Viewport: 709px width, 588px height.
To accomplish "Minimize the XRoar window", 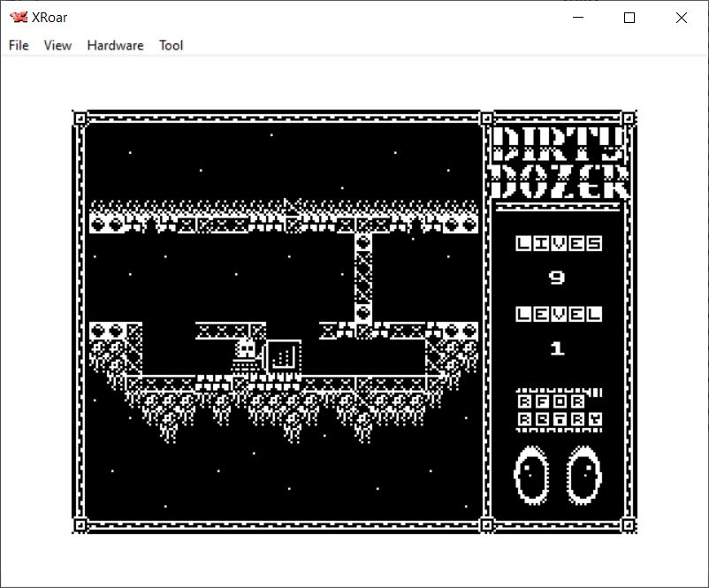I will tap(579, 18).
